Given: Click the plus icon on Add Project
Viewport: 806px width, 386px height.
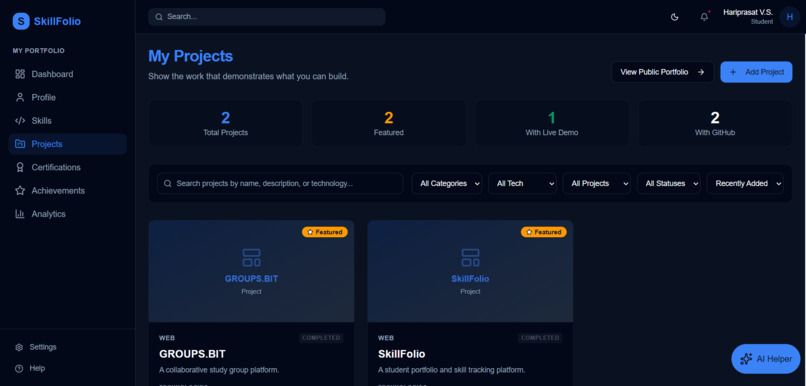Looking at the screenshot, I should [x=733, y=72].
